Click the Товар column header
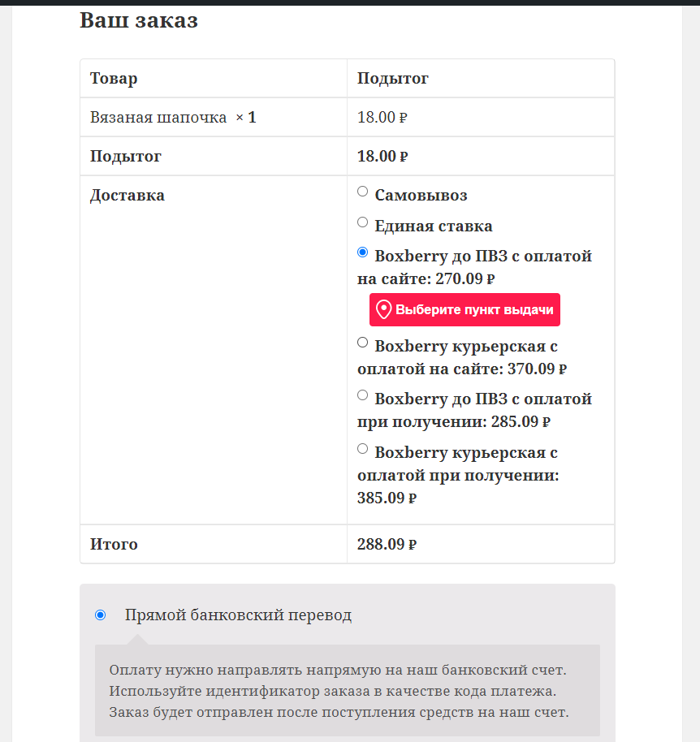 click(114, 79)
